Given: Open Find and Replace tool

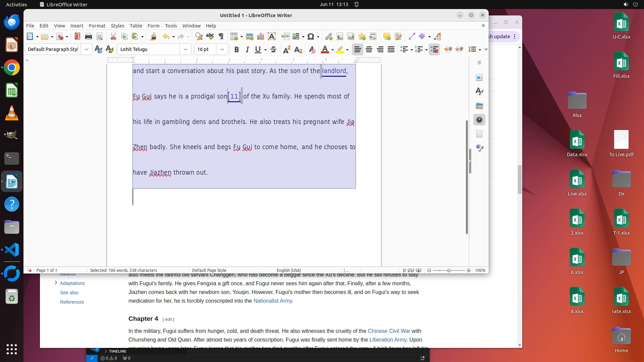Looking at the screenshot, I should point(199,37).
